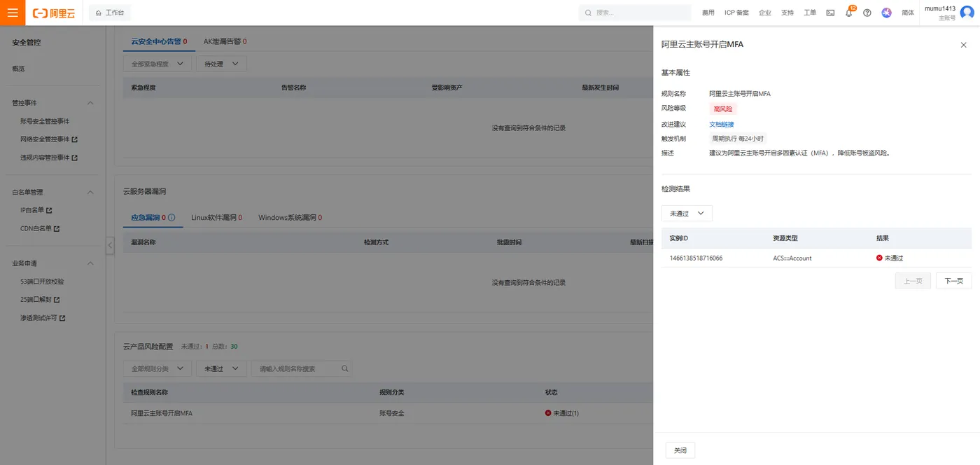
Task: Open CDN白名单 in sidebar
Action: (x=40, y=228)
